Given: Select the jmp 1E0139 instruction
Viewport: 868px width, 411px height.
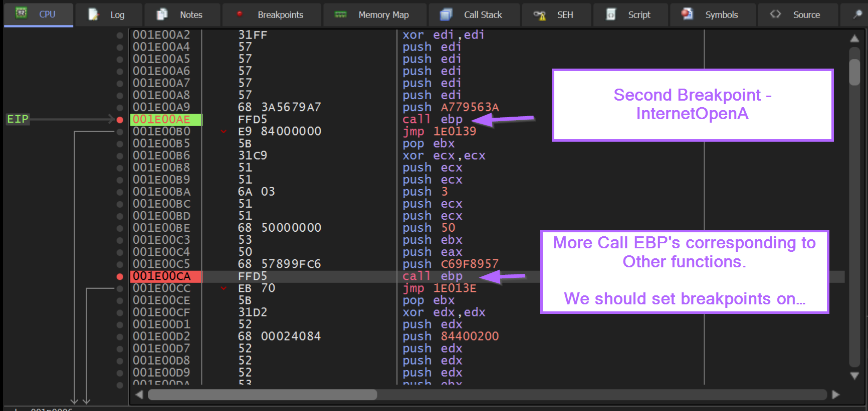Looking at the screenshot, I should [x=439, y=132].
